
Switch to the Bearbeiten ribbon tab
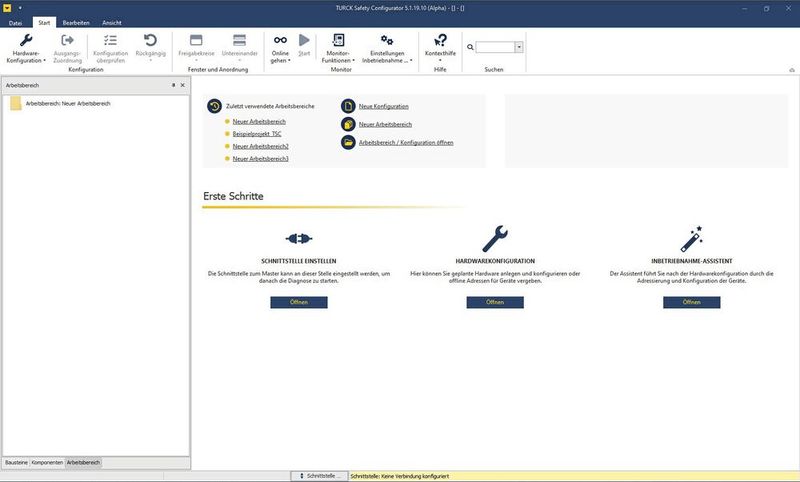point(76,23)
